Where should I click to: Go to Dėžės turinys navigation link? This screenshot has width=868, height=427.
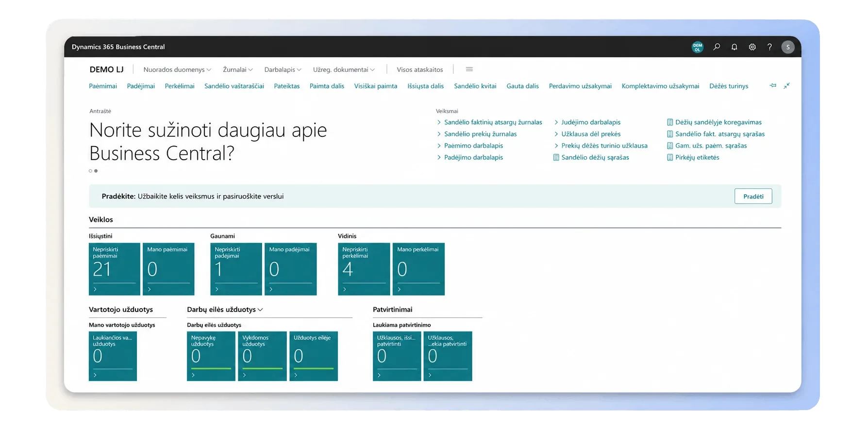click(729, 86)
